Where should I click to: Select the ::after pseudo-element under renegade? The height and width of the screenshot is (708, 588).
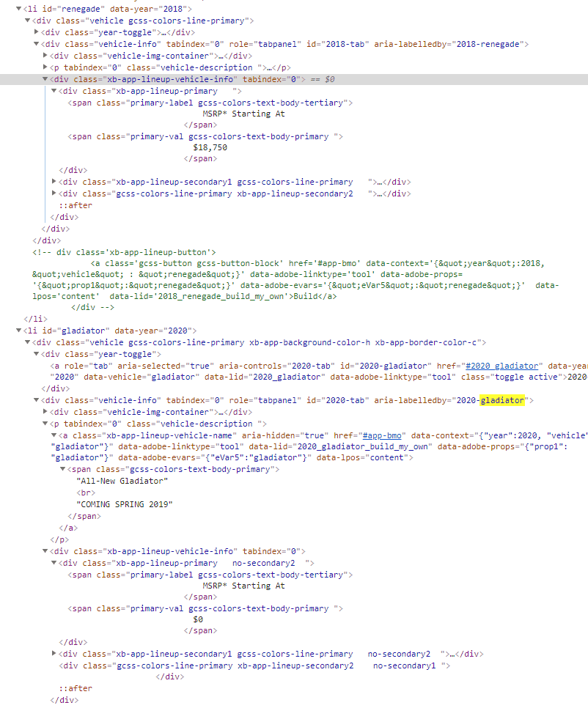point(76,205)
